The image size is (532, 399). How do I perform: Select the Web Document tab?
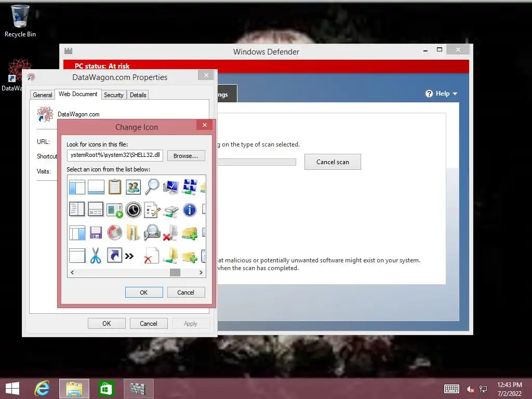(x=78, y=94)
